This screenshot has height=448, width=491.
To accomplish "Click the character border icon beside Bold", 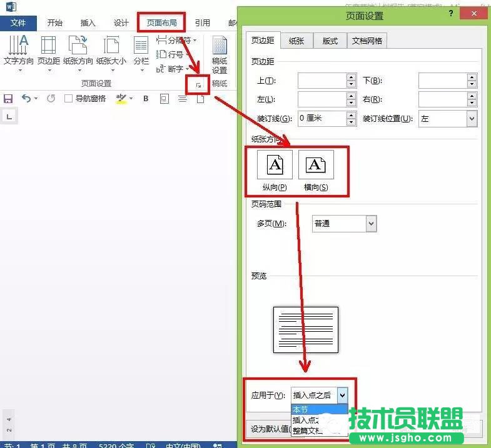I will coord(164,99).
